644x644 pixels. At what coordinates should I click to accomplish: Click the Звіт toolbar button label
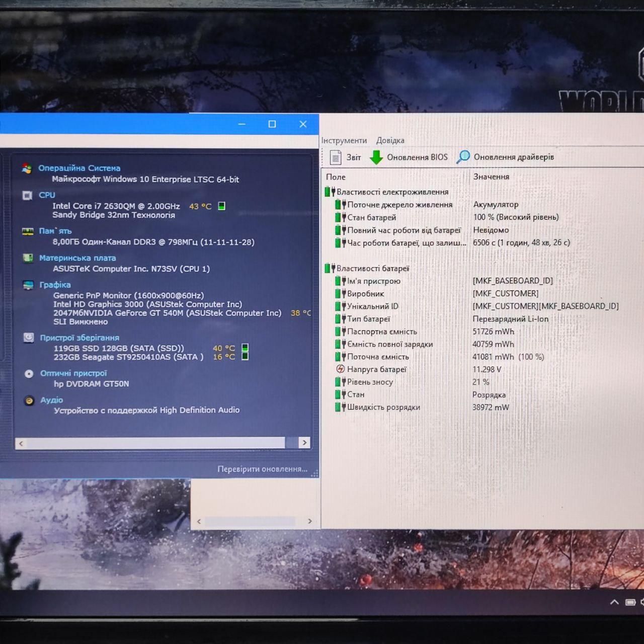click(354, 157)
